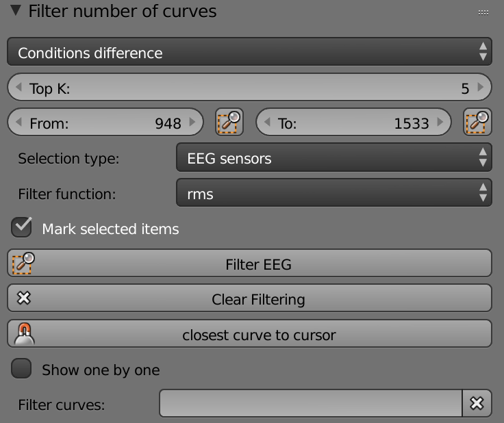Click the Clear Filtering button
Screen dimensions: 504x423
tap(249, 298)
